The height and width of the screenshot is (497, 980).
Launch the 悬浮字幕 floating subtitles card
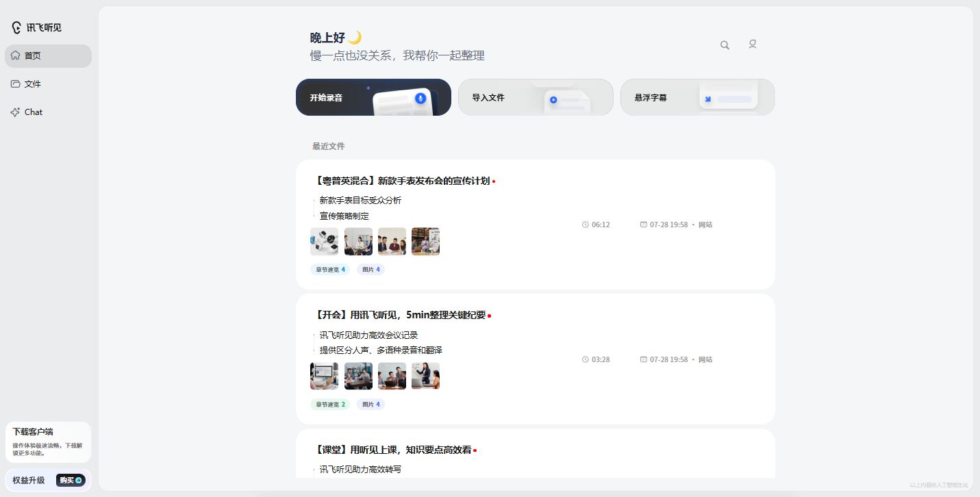(x=698, y=97)
